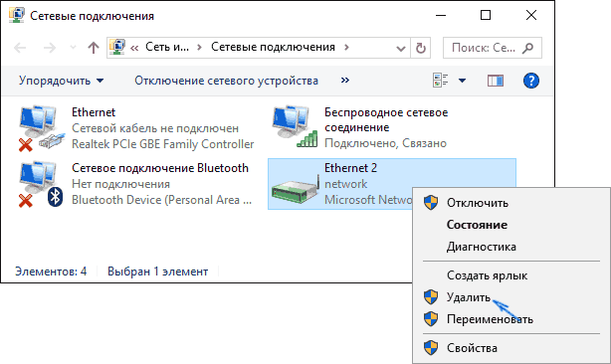Click the Подключено, Связано status text
The image size is (611, 364).
pyautogui.click(x=385, y=143)
